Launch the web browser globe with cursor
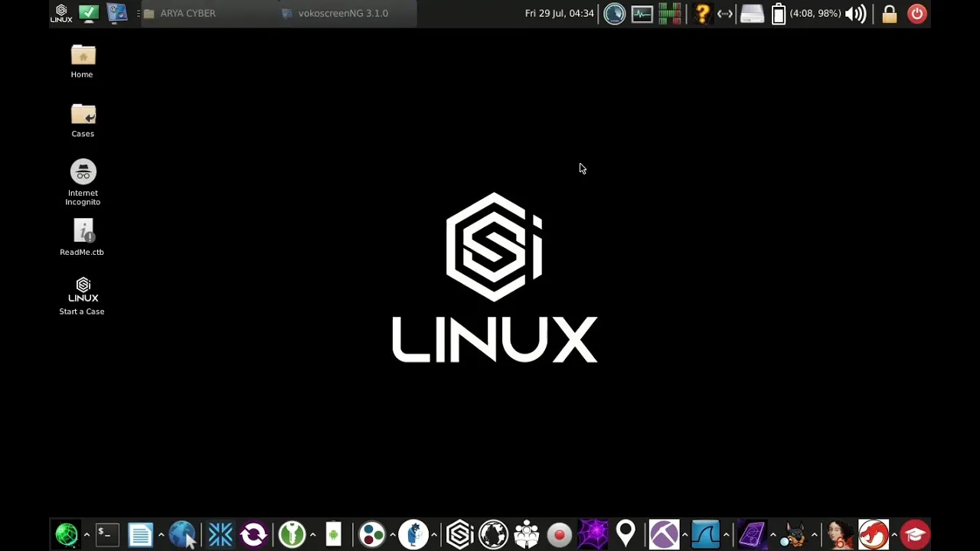Viewport: 980px width, 551px height. click(182, 534)
